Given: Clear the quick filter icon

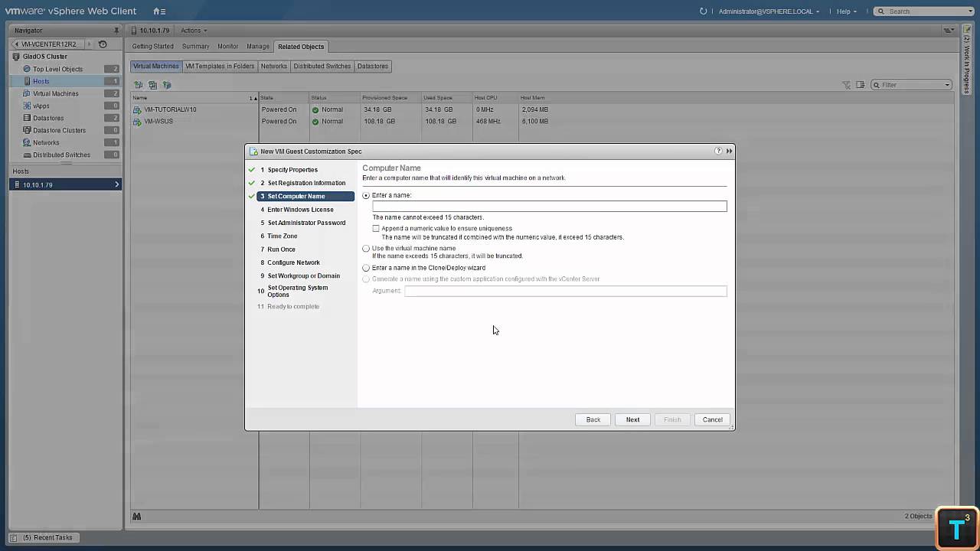Looking at the screenshot, I should point(846,85).
